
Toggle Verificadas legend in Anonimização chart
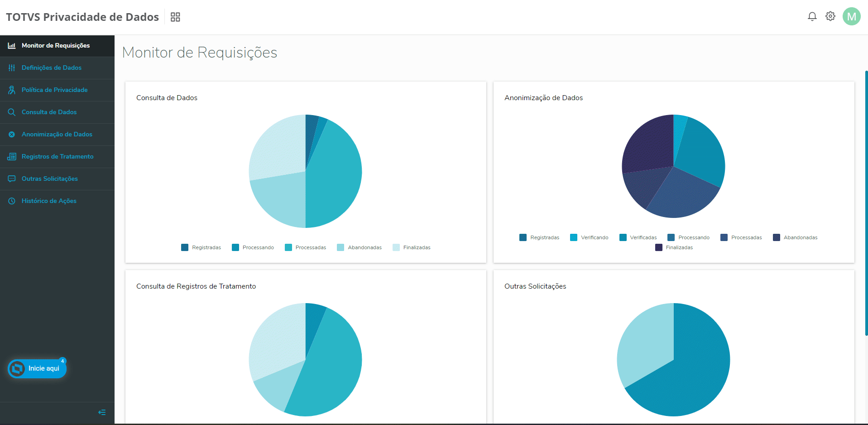point(638,237)
